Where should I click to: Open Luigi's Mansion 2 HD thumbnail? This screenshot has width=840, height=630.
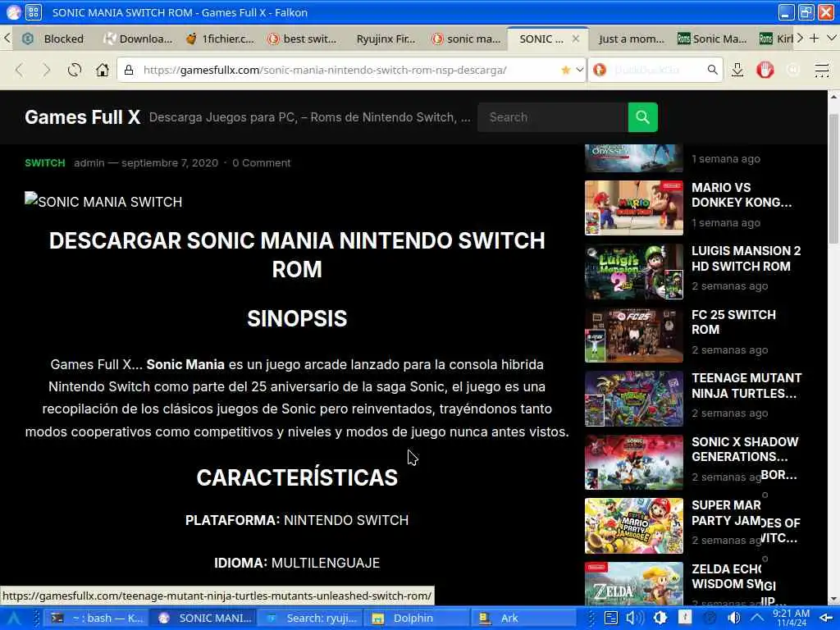coord(634,272)
